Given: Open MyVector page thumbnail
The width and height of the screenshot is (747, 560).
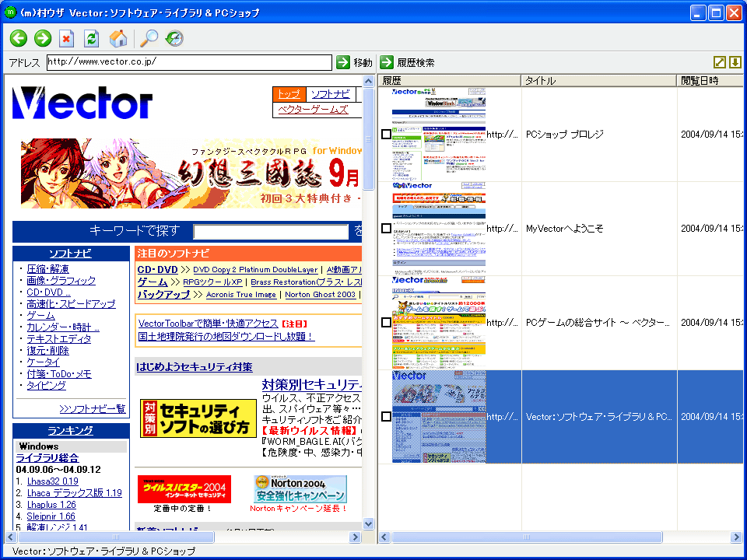Looking at the screenshot, I should pyautogui.click(x=439, y=229).
